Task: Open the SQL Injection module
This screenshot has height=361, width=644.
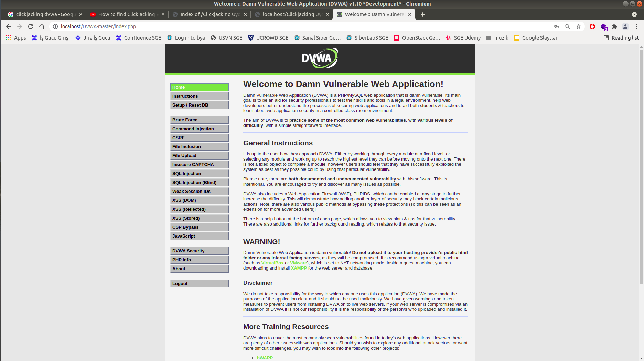Action: coord(200,174)
